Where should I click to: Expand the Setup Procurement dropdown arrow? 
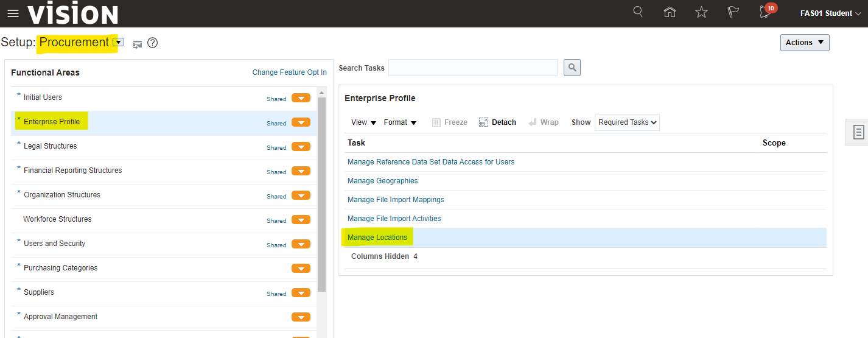(119, 43)
